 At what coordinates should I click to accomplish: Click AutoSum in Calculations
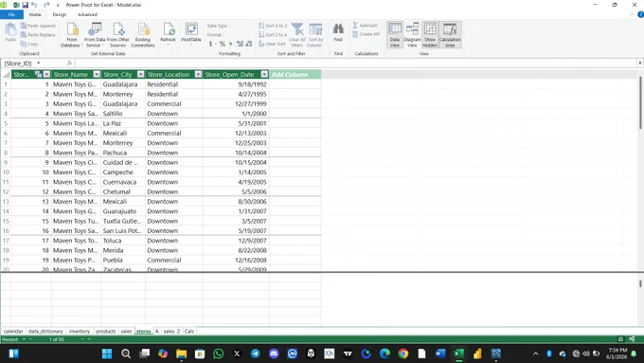[x=366, y=26]
